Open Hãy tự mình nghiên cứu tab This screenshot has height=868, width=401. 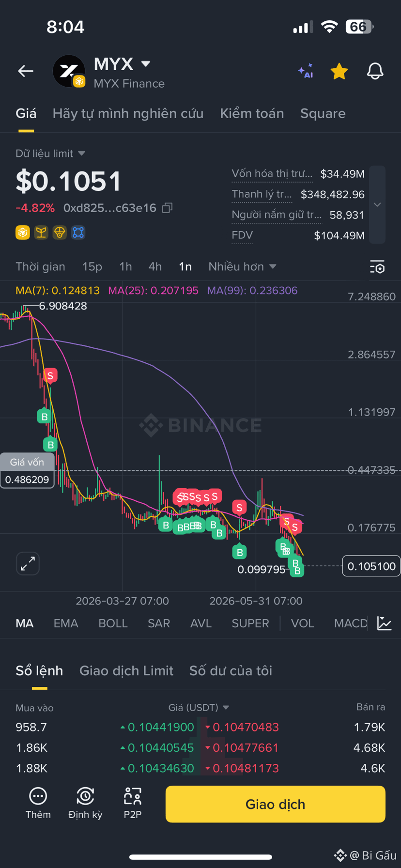[x=128, y=113]
